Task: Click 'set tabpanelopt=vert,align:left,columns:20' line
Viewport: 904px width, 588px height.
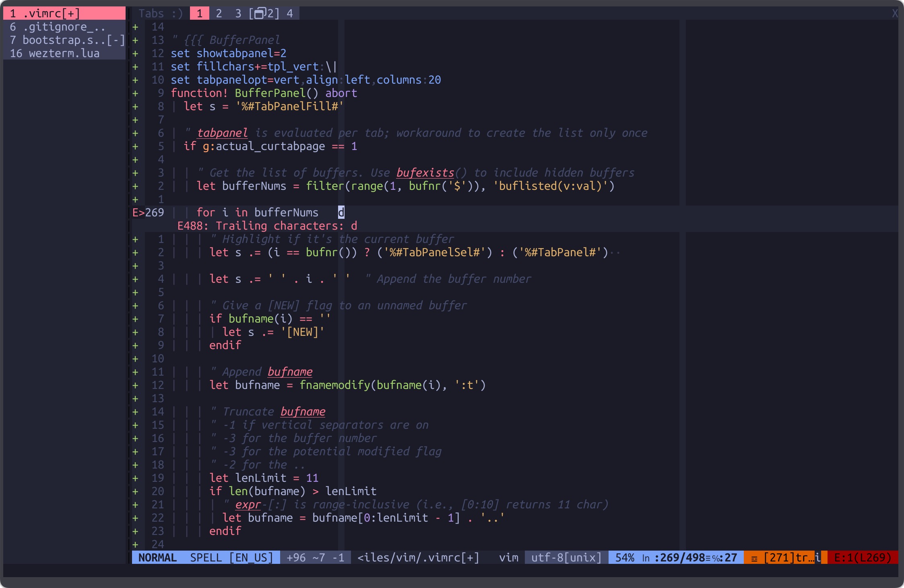Action: point(306,80)
